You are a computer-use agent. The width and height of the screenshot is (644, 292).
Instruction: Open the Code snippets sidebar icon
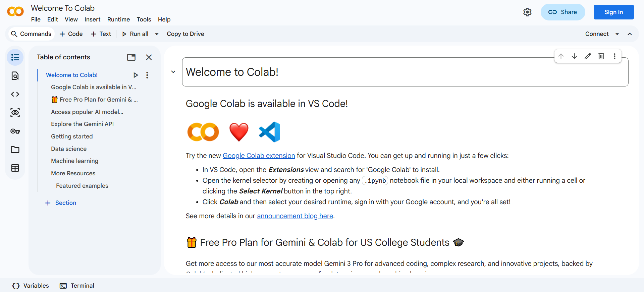pos(15,94)
